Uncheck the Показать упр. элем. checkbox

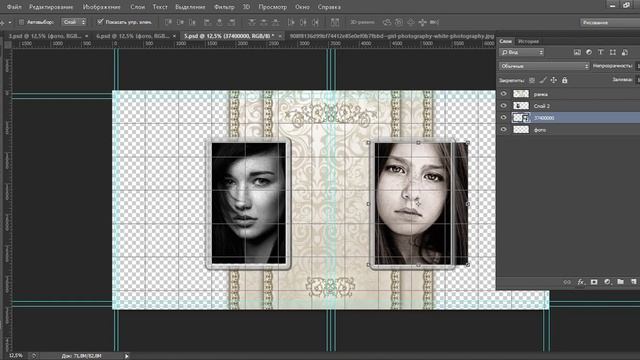[x=100, y=22]
